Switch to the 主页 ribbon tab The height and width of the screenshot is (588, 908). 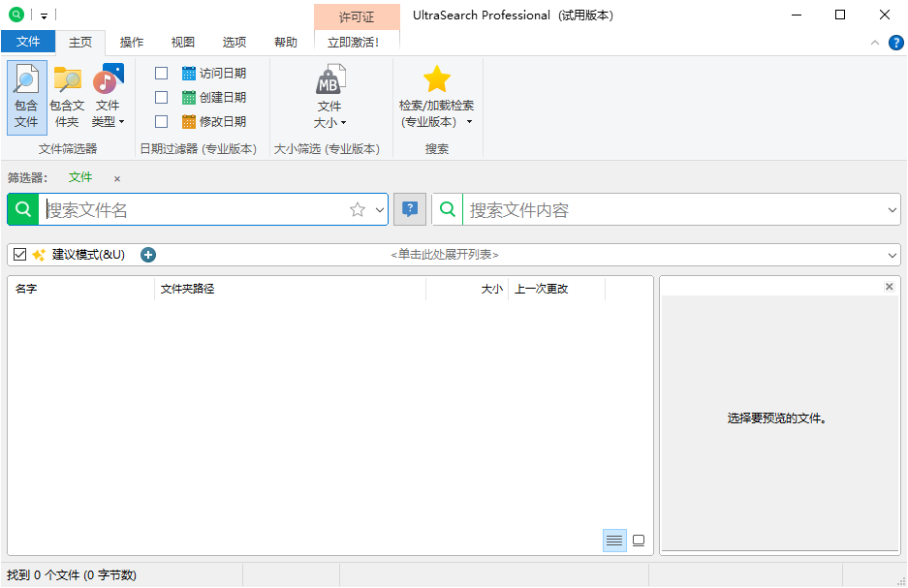(80, 43)
